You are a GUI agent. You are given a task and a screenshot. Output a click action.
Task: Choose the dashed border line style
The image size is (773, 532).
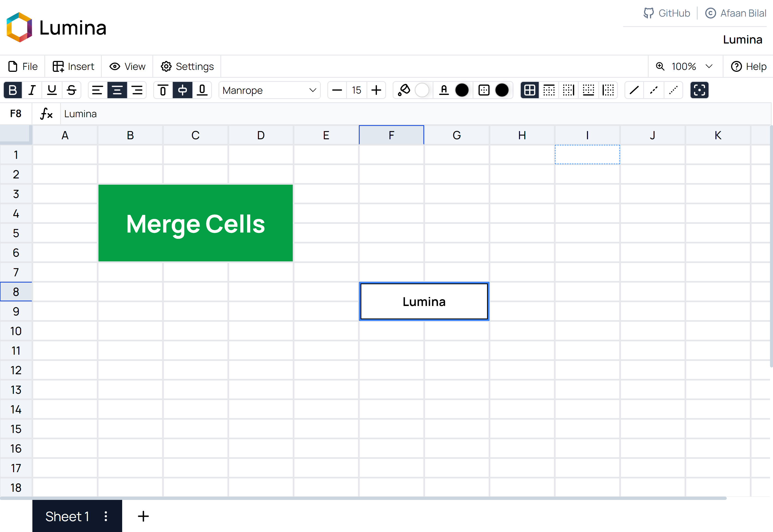tap(654, 90)
